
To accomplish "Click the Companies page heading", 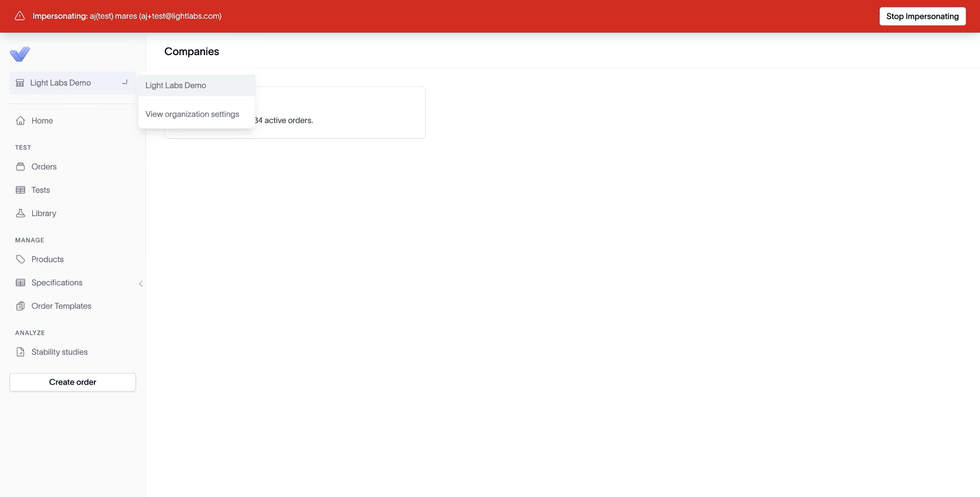I will click(x=191, y=52).
